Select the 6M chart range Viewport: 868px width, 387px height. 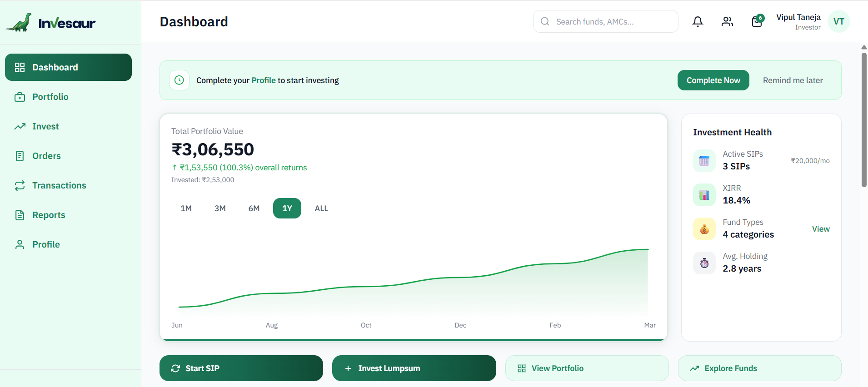[x=254, y=208]
